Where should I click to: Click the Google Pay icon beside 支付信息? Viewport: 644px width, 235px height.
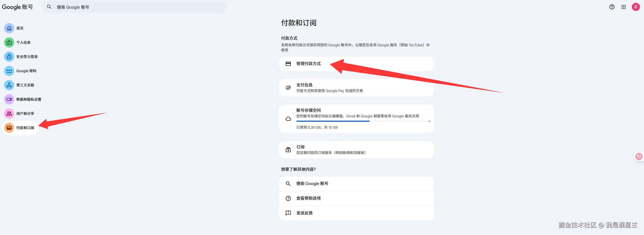(x=288, y=87)
